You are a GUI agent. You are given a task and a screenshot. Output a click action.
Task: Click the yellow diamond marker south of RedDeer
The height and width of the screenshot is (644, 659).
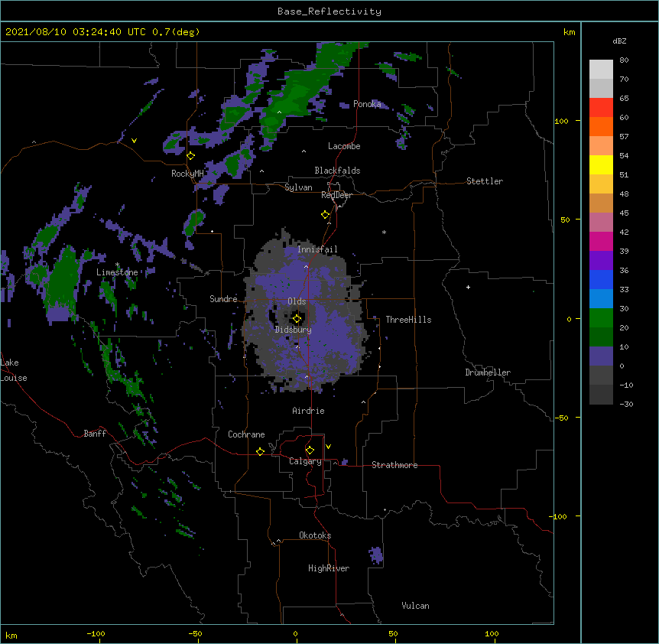click(326, 215)
